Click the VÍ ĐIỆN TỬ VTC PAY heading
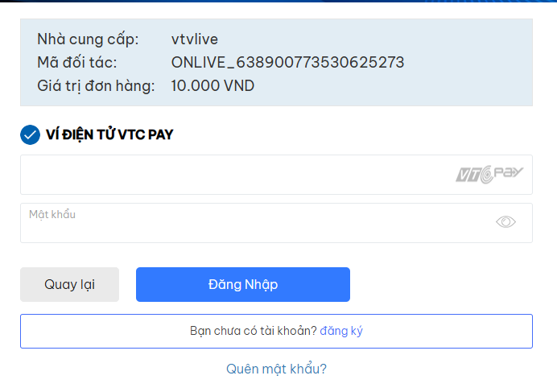The height and width of the screenshot is (392, 557). click(109, 134)
